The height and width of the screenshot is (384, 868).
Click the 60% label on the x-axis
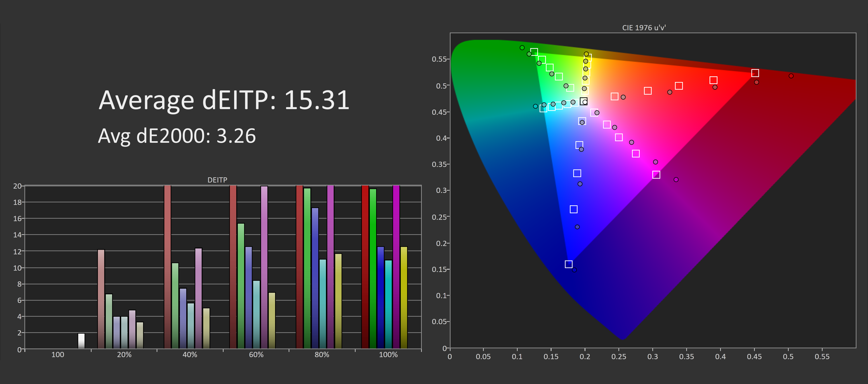(x=256, y=355)
